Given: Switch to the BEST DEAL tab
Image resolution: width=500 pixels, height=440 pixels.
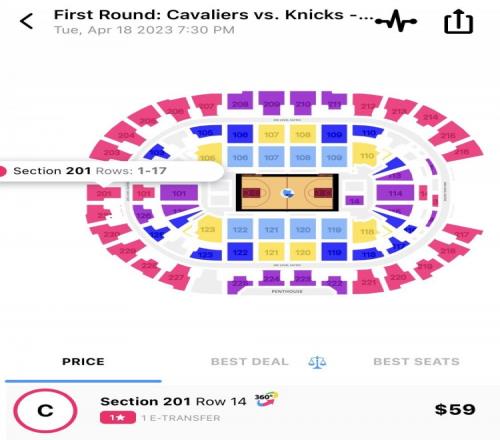Looking at the screenshot, I should [250, 362].
